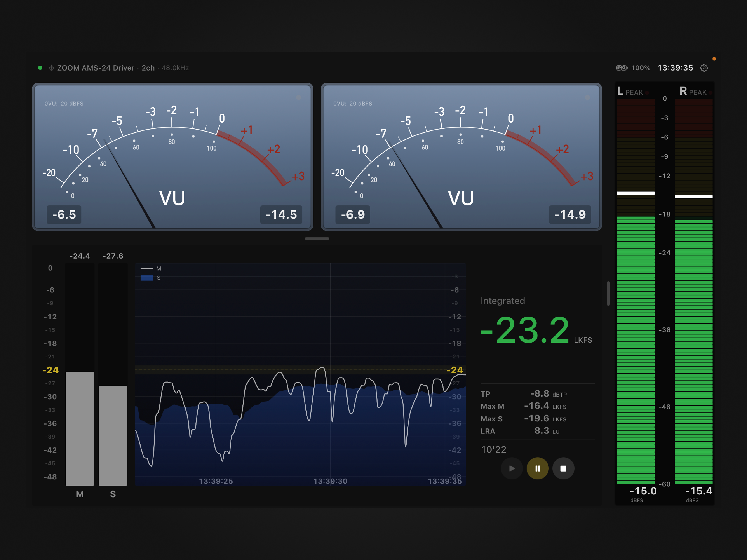Click the R PEAK indicator label

(696, 91)
